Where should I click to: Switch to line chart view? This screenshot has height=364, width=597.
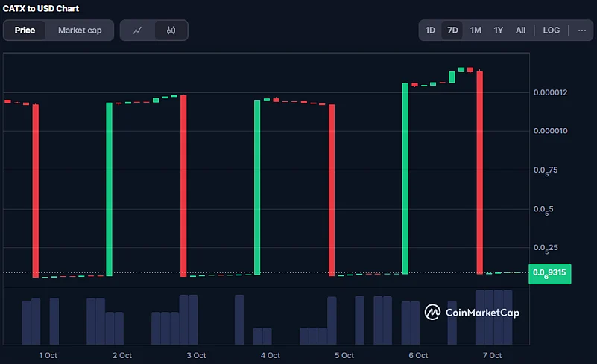tap(137, 31)
